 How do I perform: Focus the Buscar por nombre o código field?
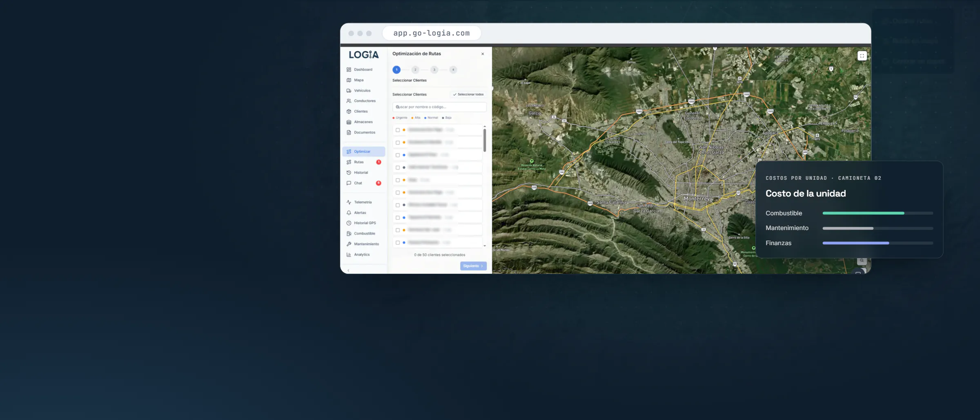[x=439, y=107]
